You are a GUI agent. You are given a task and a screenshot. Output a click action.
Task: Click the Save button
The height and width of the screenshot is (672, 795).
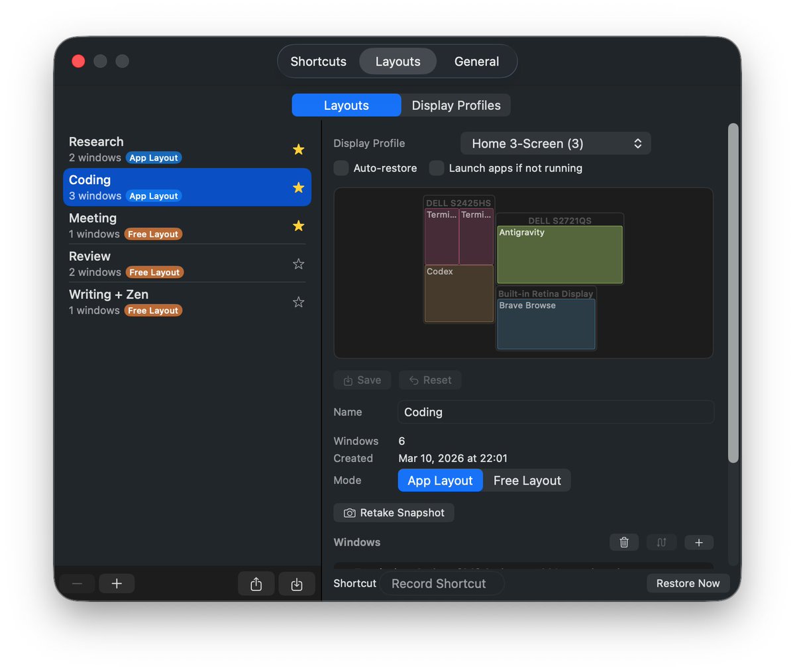pyautogui.click(x=362, y=380)
